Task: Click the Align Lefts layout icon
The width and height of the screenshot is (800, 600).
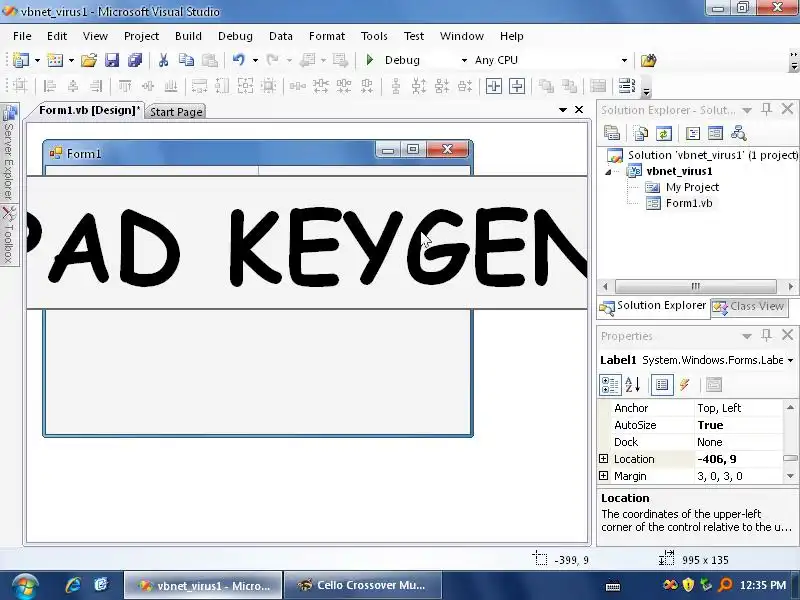Action: point(49,86)
